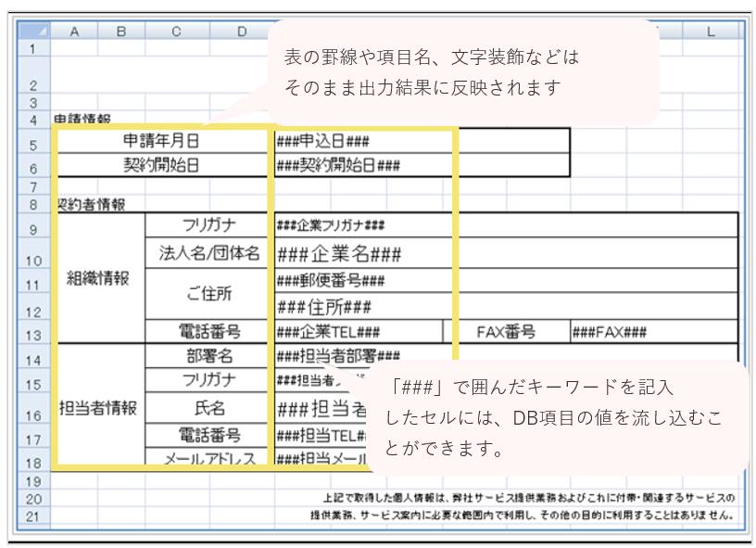Viewport: 756px width, 548px height.
Task: Select row 1 header
Action: coord(33,48)
